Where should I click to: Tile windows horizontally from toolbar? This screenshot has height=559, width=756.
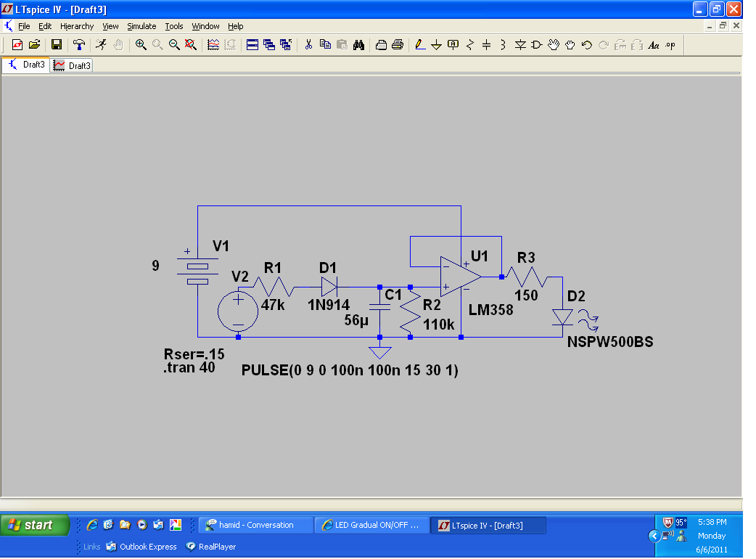pos(252,45)
